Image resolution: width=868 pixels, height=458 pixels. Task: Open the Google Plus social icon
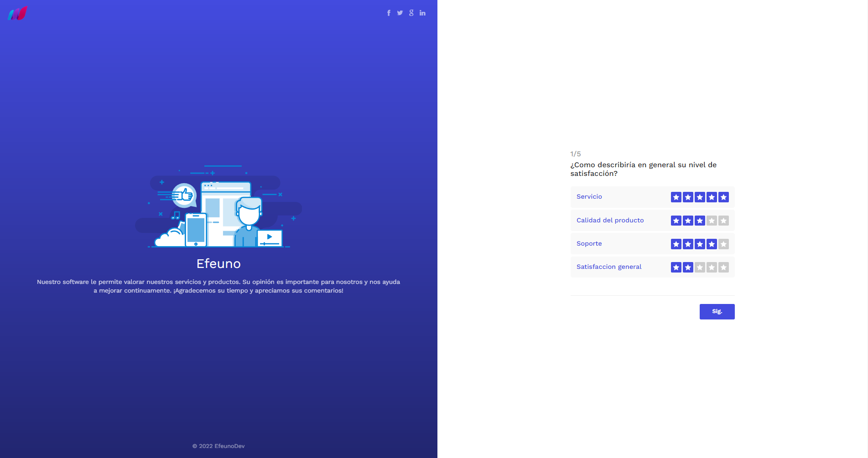pyautogui.click(x=411, y=13)
